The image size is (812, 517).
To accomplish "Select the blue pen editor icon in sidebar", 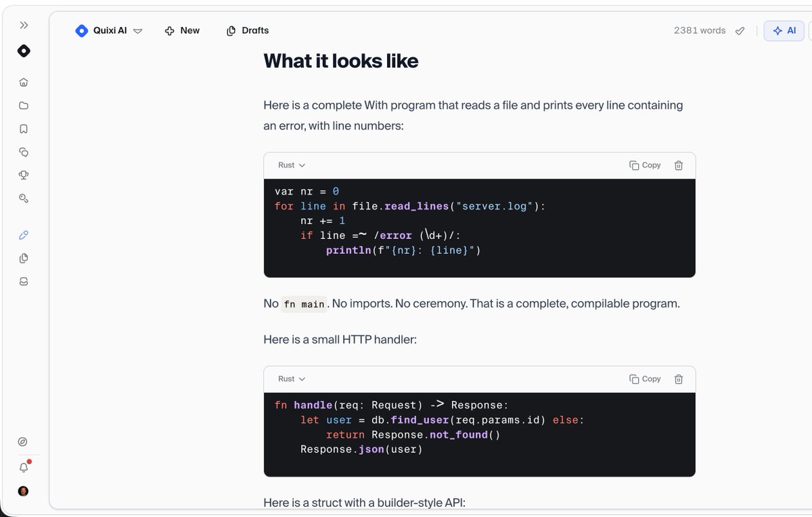I will (x=24, y=235).
